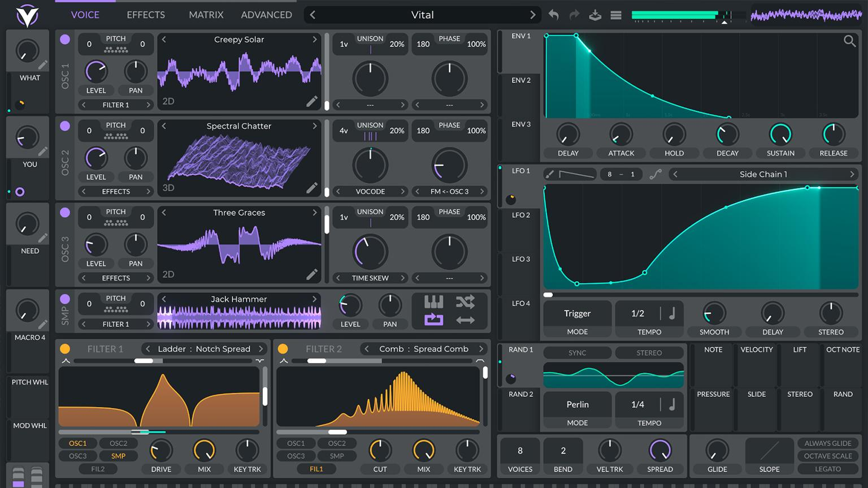Toggle OSC 1 power button off

(65, 39)
